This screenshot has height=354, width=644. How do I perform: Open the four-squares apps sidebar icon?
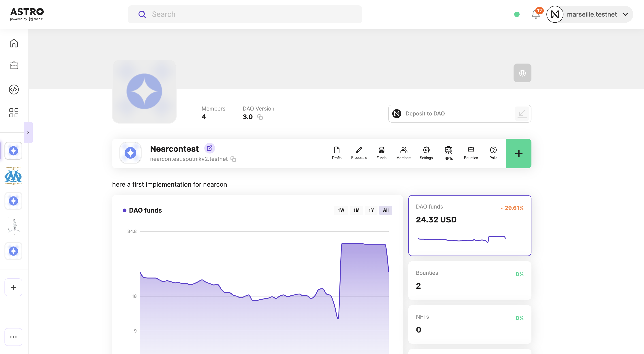pyautogui.click(x=14, y=113)
